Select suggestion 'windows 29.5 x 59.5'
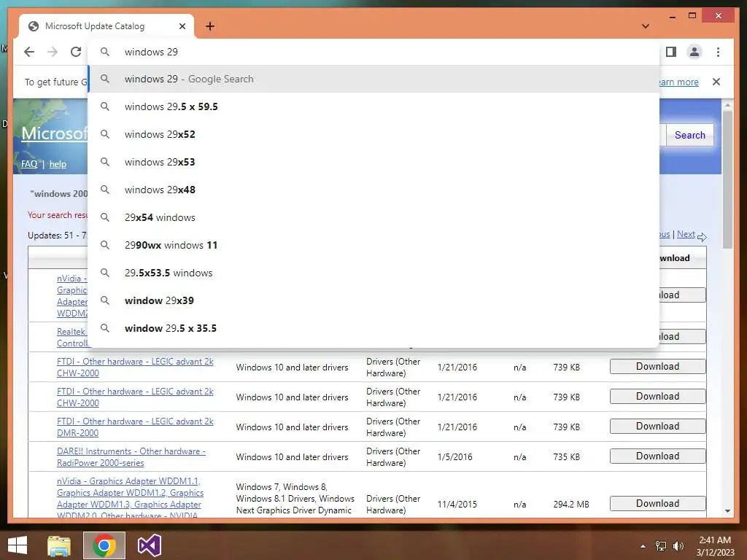747x560 pixels. tap(374, 106)
